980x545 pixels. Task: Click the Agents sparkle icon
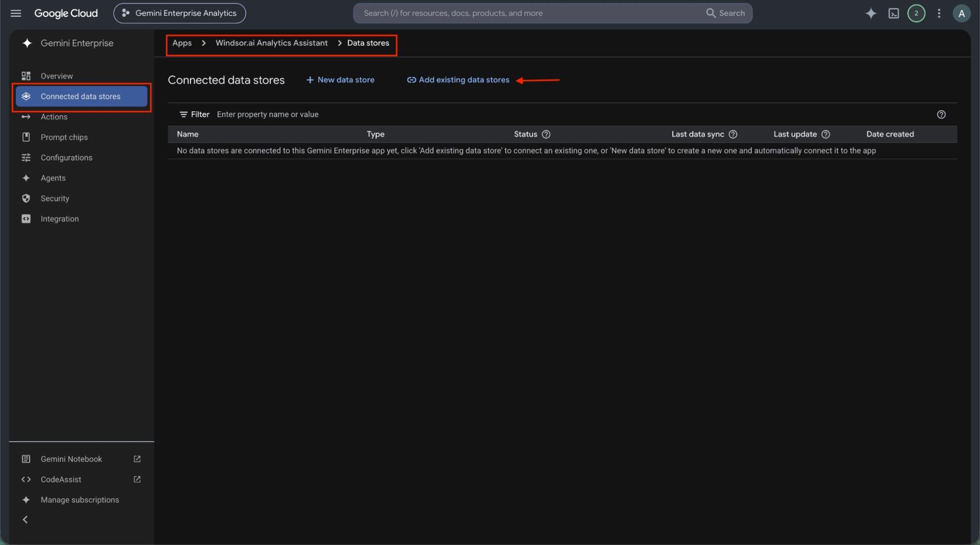[x=26, y=178]
